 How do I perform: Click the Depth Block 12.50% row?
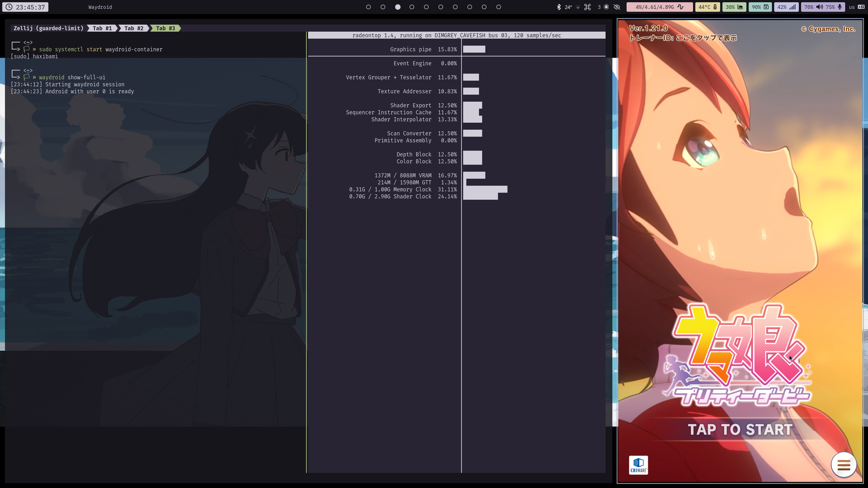427,155
